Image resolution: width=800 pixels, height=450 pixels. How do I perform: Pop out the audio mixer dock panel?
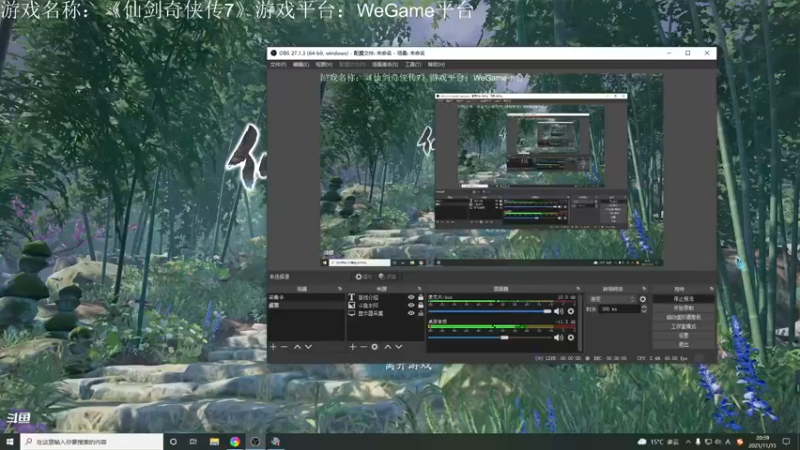(x=578, y=289)
